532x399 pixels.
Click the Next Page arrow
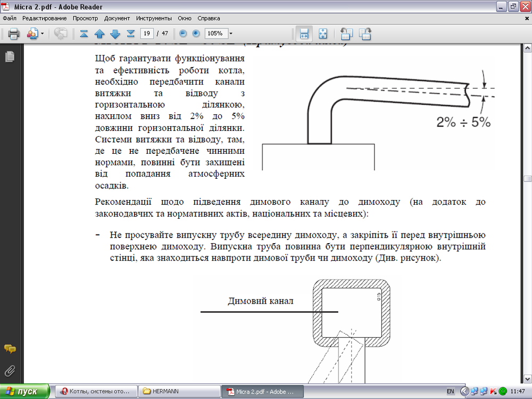click(x=115, y=33)
